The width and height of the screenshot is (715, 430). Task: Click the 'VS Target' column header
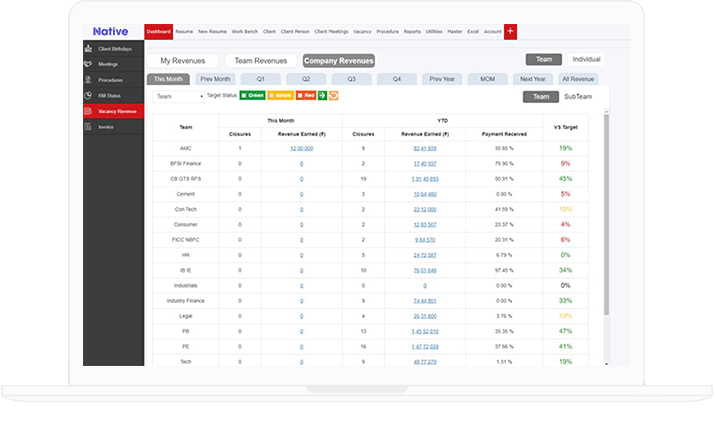click(565, 127)
